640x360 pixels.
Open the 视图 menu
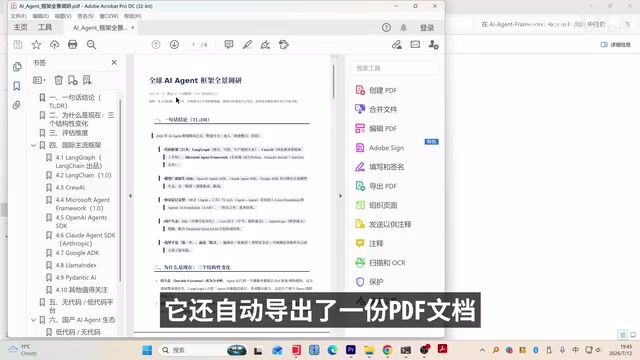point(63,16)
